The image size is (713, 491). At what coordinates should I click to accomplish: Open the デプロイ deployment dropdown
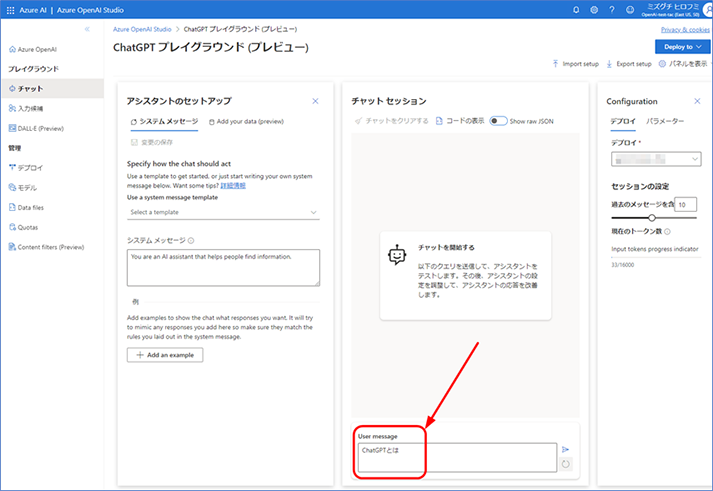pyautogui.click(x=656, y=159)
